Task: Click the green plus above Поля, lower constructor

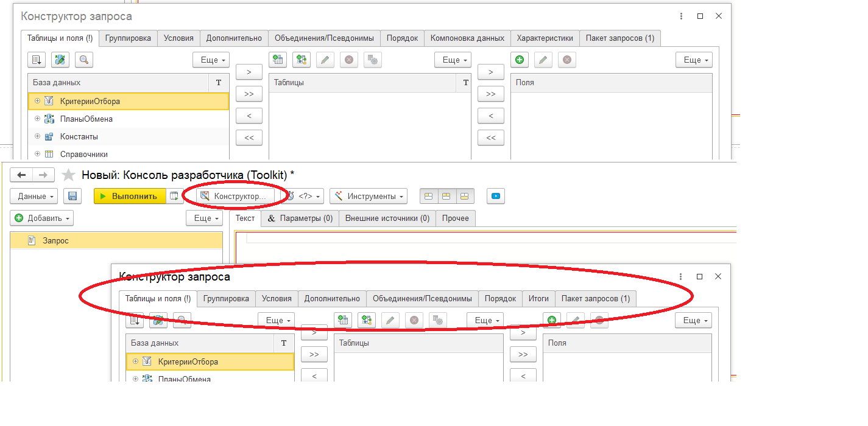Action: tap(552, 320)
